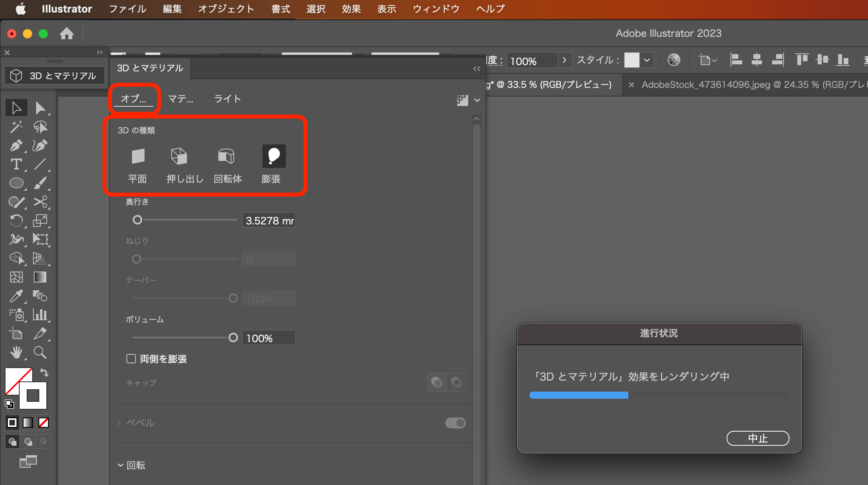The width and height of the screenshot is (868, 485).
Task: Open the 効果 menu
Action: (351, 9)
